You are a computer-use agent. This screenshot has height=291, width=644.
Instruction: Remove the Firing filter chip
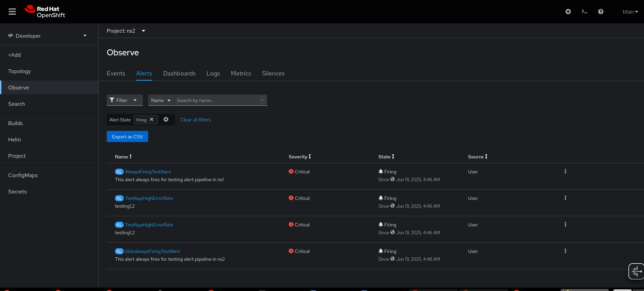pyautogui.click(x=152, y=120)
